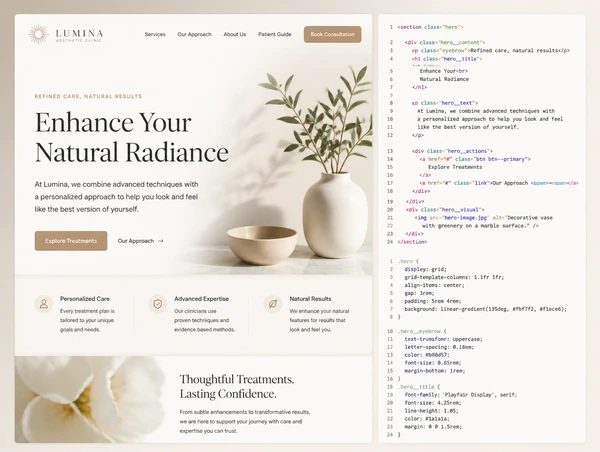This screenshot has width=600, height=452.
Task: Click 'Thoughtful Treatments. Lasting Confidence.' heading
Action: 237,387
